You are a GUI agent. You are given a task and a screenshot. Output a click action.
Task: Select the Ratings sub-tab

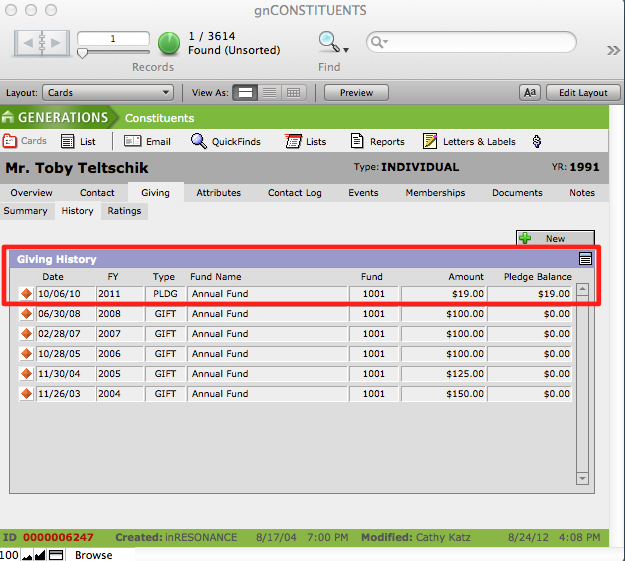(124, 211)
